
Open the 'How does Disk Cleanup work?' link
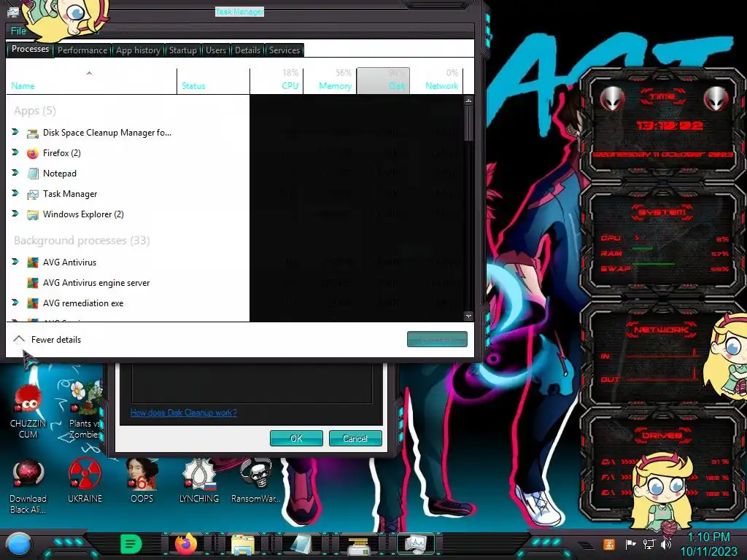click(183, 413)
